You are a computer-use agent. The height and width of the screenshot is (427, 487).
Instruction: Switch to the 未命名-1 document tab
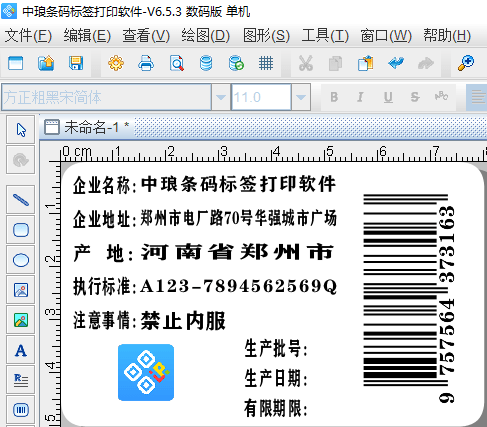(87, 127)
